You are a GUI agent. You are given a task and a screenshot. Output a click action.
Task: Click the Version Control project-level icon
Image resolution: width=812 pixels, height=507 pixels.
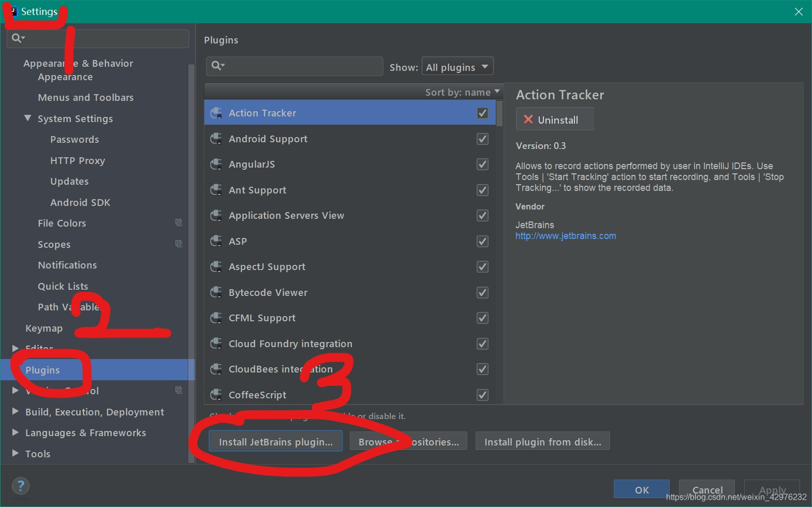point(179,390)
